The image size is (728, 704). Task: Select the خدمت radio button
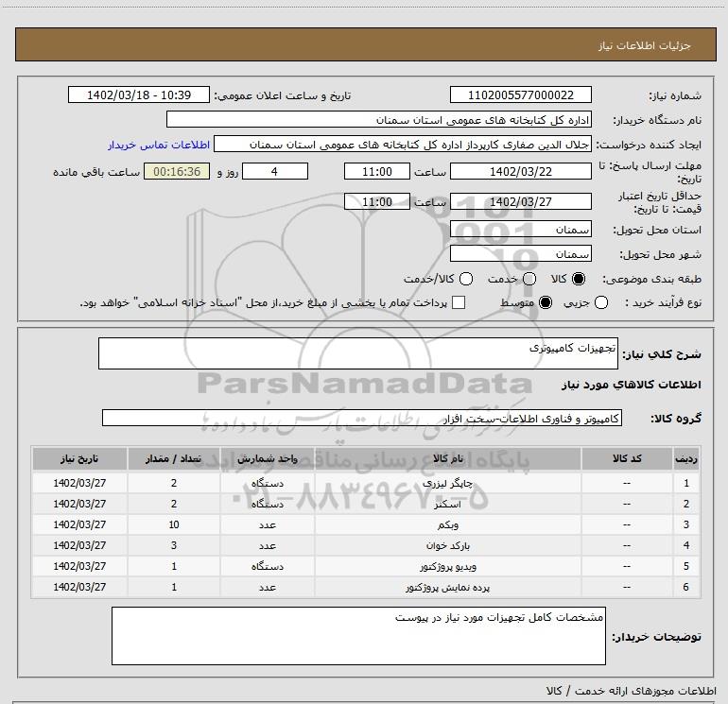tap(529, 279)
